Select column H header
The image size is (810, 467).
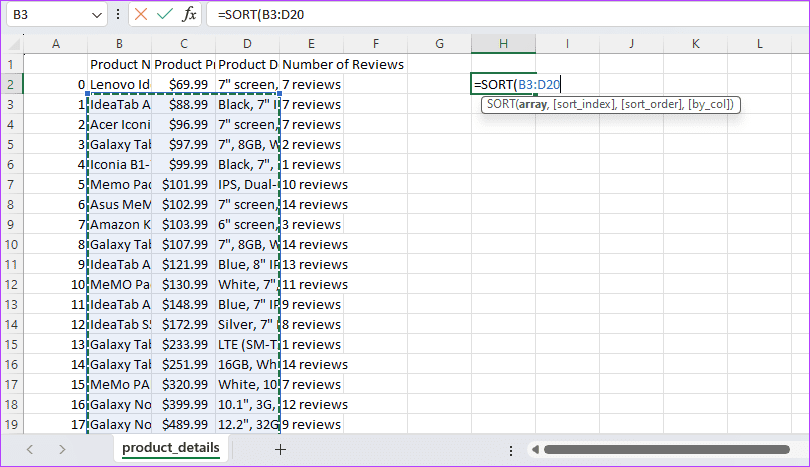pos(503,44)
